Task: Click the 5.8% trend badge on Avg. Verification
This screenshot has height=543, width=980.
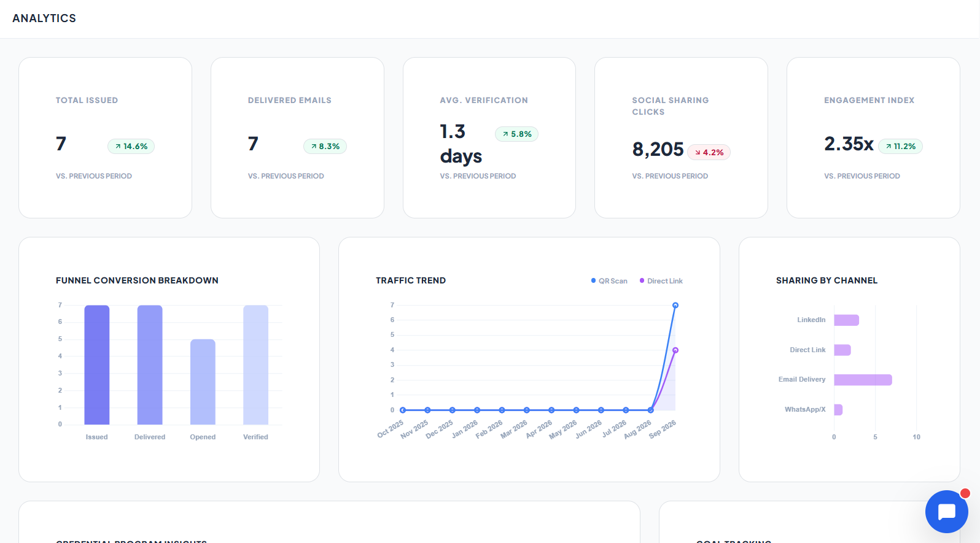Action: pyautogui.click(x=516, y=134)
